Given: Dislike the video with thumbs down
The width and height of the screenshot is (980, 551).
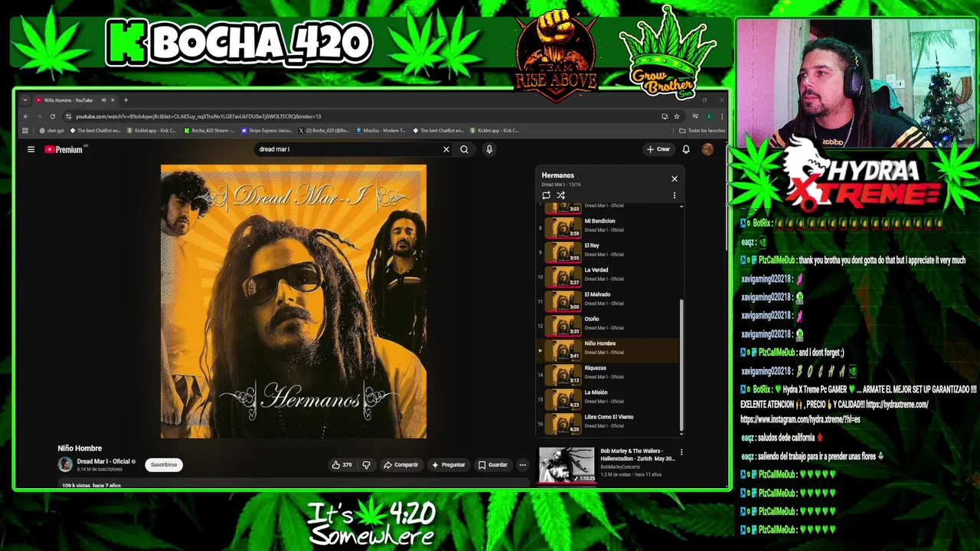Looking at the screenshot, I should (x=366, y=465).
